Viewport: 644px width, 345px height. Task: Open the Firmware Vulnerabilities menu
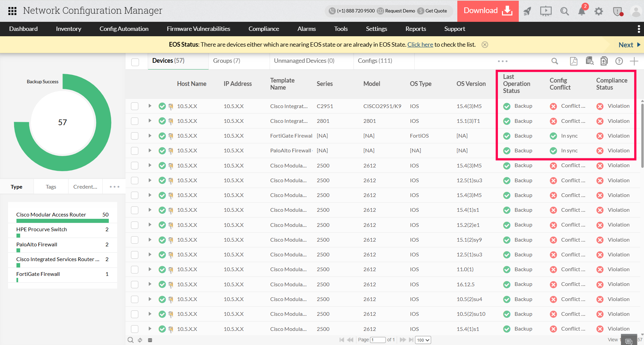tap(198, 29)
